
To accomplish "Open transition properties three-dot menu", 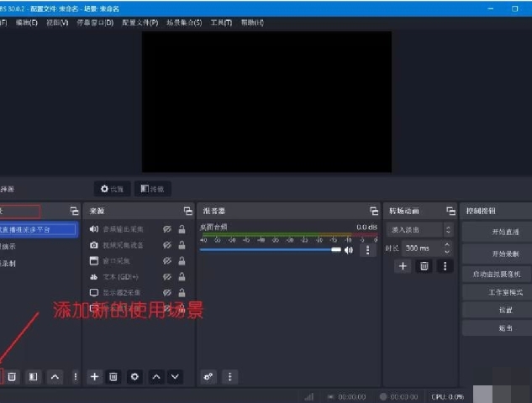I will [x=445, y=266].
